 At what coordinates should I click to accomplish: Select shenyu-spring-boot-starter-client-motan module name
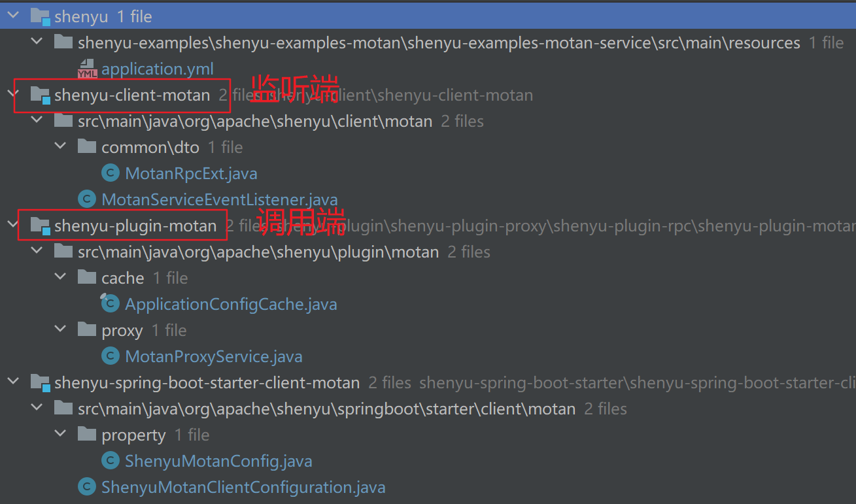point(207,382)
